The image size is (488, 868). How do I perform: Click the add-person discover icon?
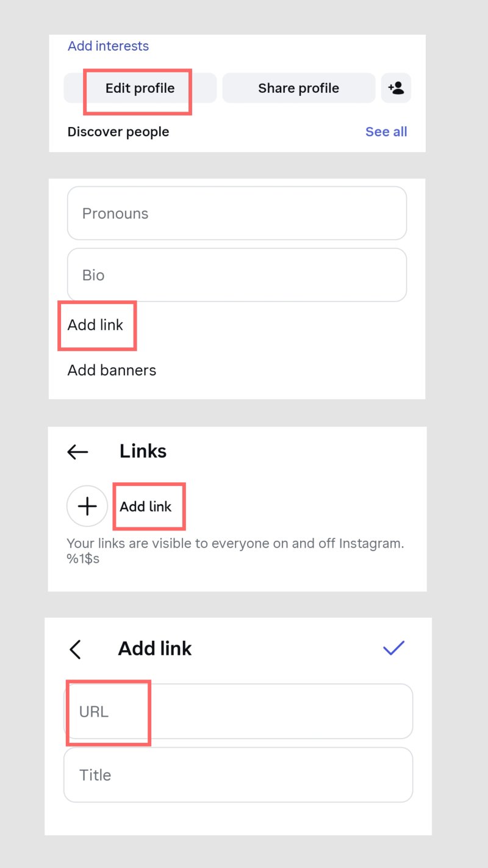point(396,89)
